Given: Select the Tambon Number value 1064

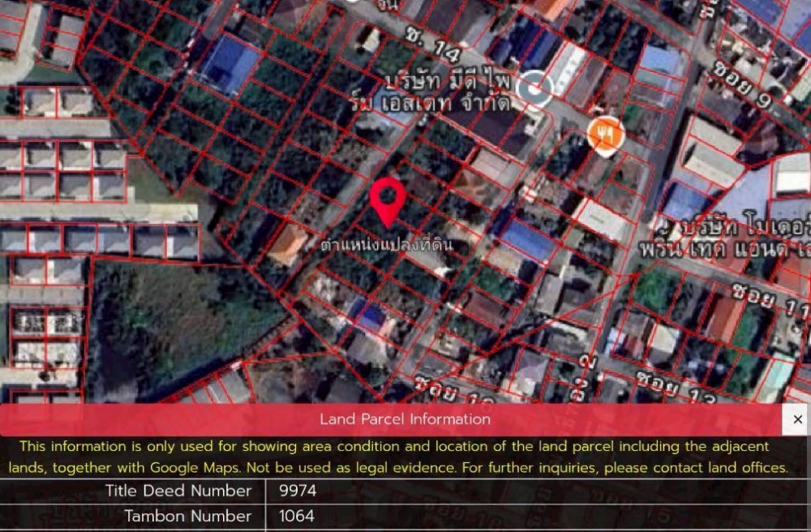Looking at the screenshot, I should [297, 516].
